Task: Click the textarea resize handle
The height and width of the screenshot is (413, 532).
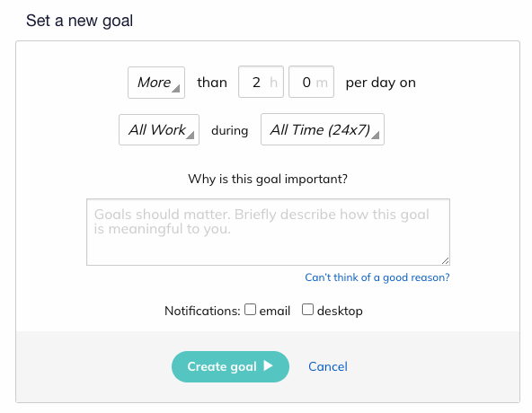Action: coord(446,260)
